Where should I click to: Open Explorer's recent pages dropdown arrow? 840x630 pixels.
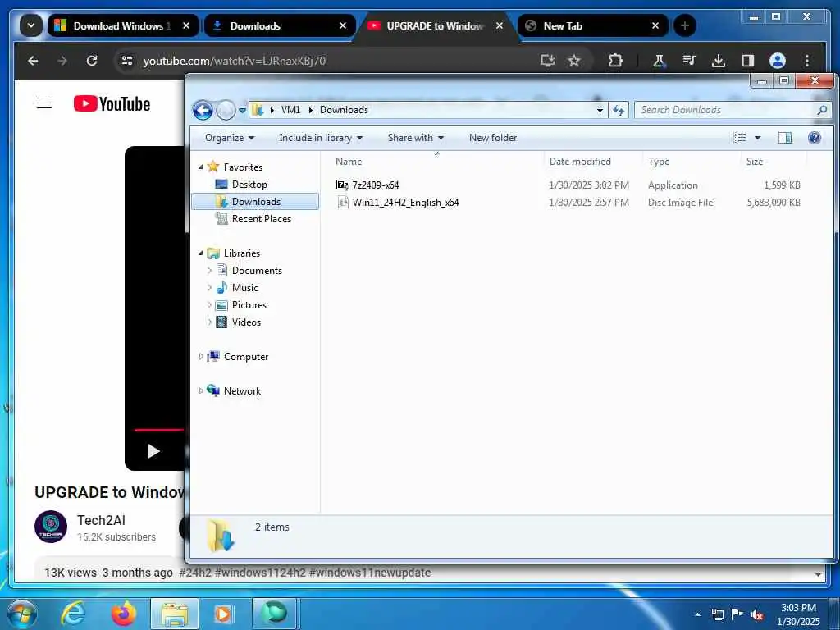[242, 111]
